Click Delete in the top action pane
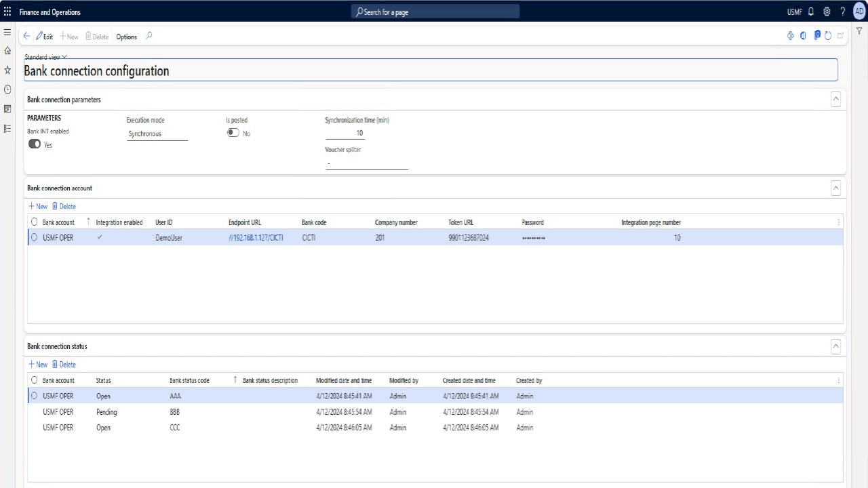 point(97,37)
